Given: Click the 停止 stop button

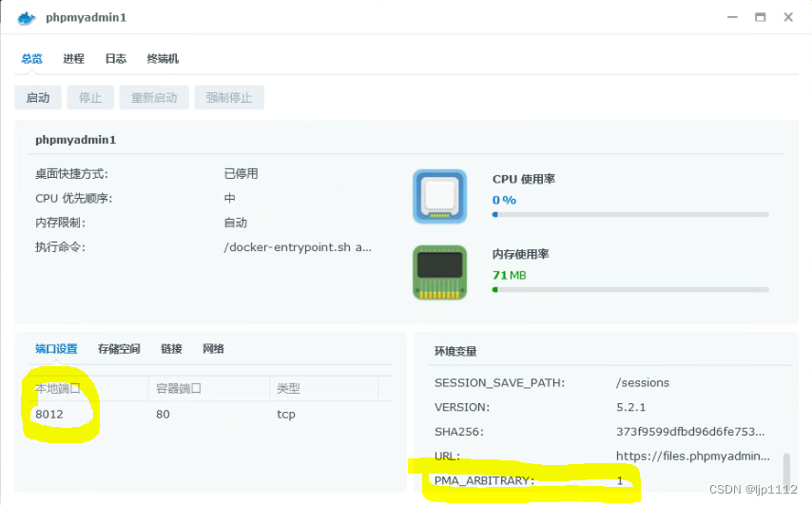Looking at the screenshot, I should pyautogui.click(x=90, y=97).
